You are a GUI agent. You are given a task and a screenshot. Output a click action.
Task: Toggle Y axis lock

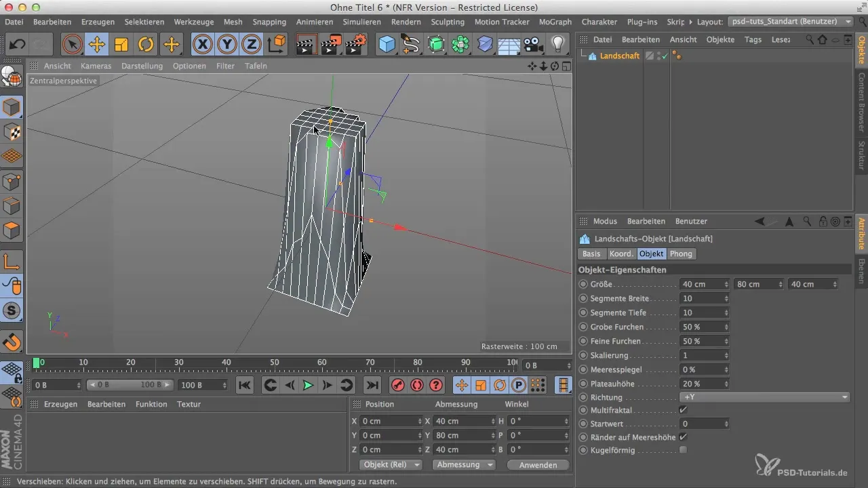227,45
